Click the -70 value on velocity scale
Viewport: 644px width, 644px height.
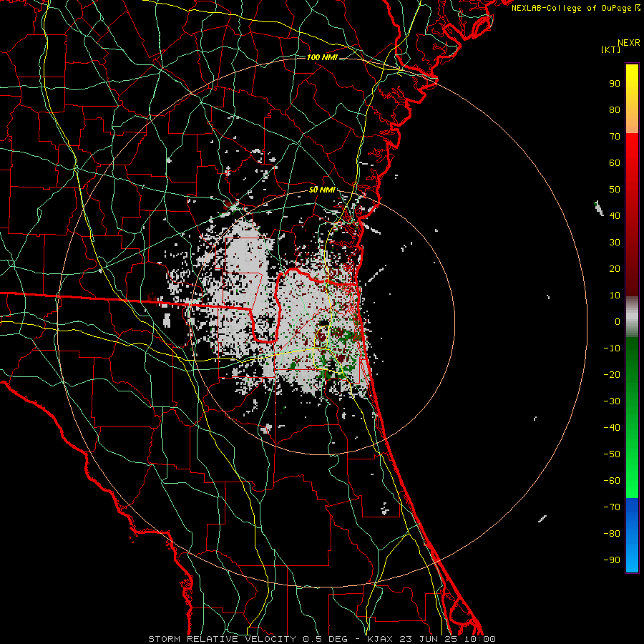tap(612, 507)
